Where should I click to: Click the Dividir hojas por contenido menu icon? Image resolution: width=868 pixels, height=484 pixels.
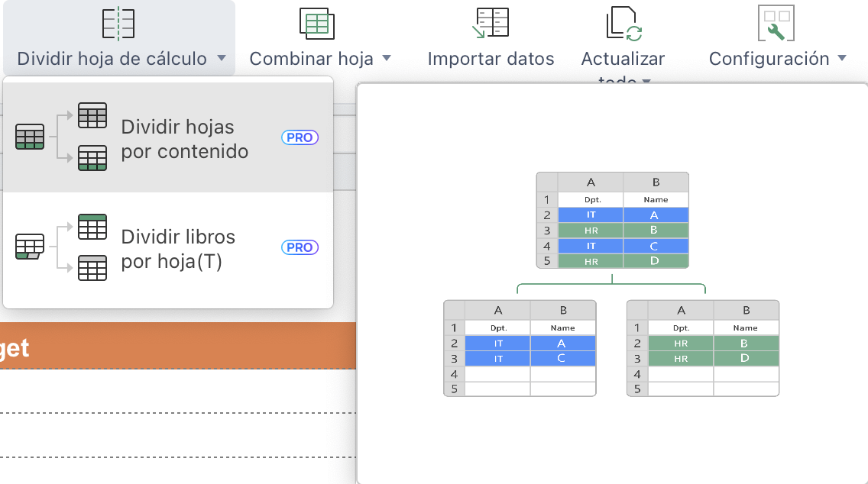(x=61, y=137)
